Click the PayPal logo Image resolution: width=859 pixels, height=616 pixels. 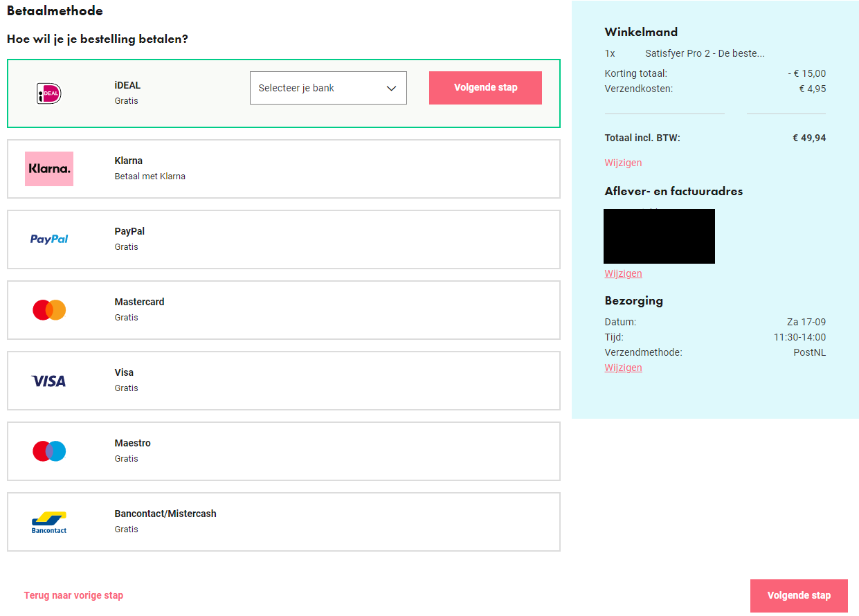[x=49, y=239]
